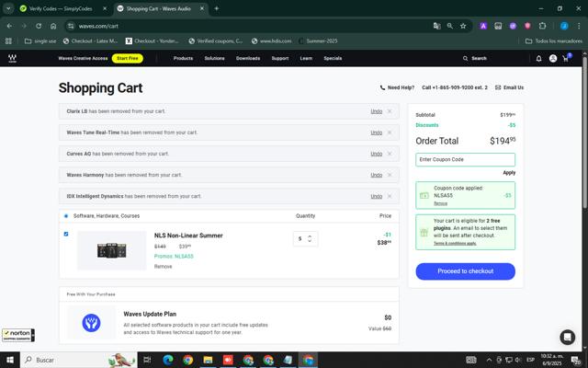Dismiss the Curves AQ removed notice
Image resolution: width=588 pixels, height=368 pixels.
[x=390, y=154]
